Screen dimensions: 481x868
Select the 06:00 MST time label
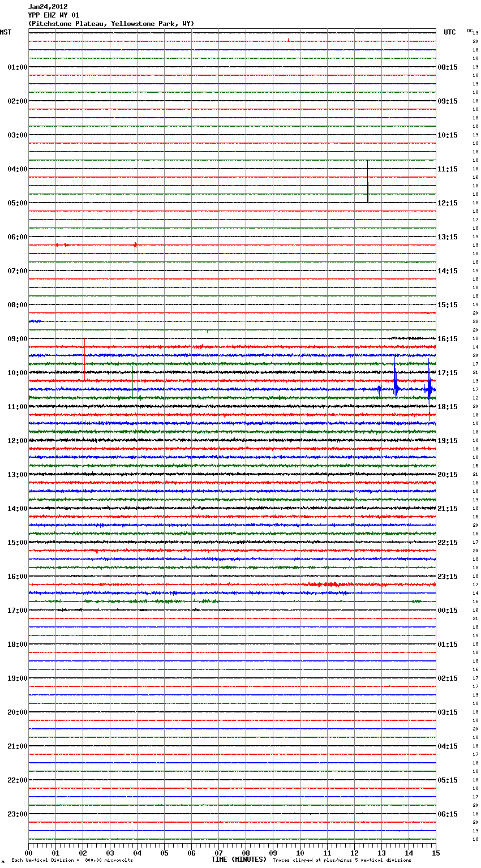tap(18, 237)
